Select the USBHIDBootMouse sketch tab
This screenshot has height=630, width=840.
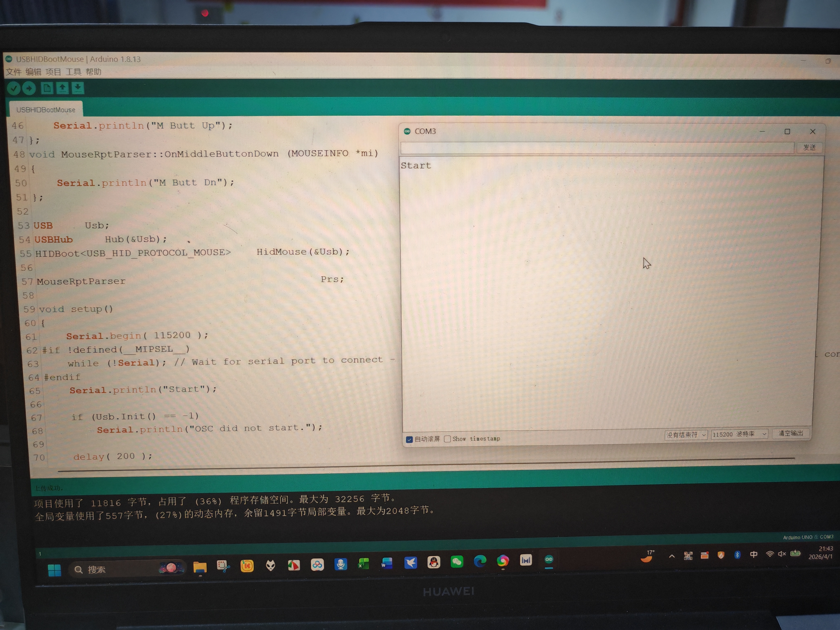point(46,110)
